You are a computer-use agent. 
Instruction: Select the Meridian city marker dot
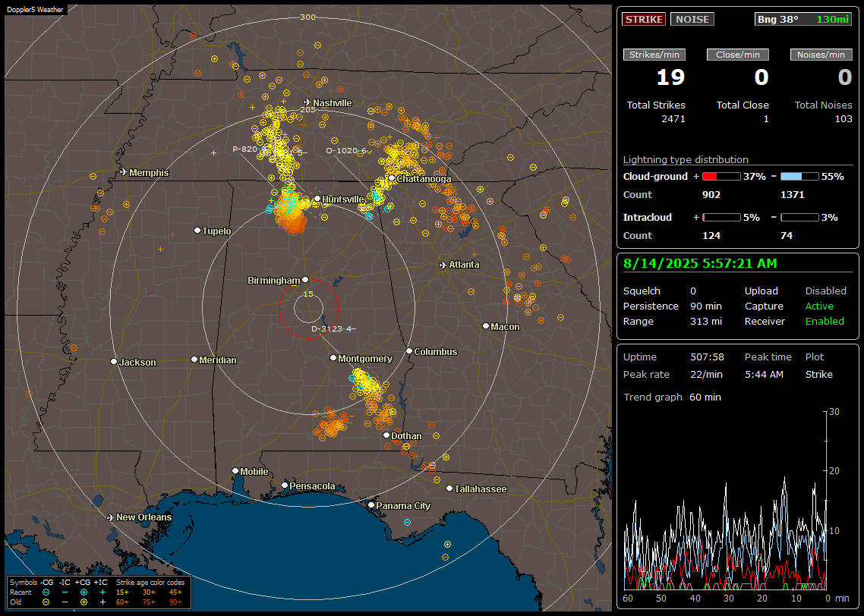(x=194, y=360)
